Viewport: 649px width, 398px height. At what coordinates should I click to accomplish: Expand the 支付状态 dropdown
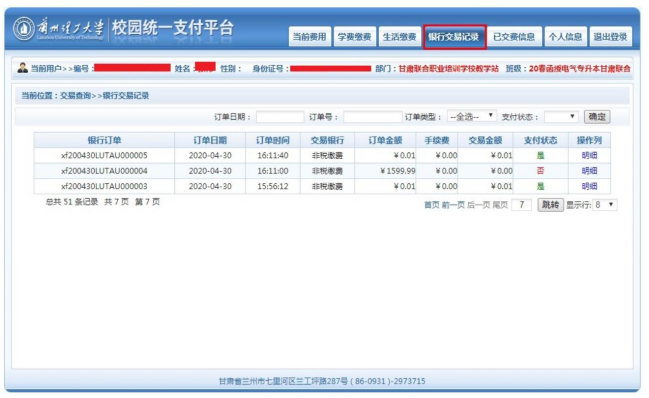pos(561,117)
